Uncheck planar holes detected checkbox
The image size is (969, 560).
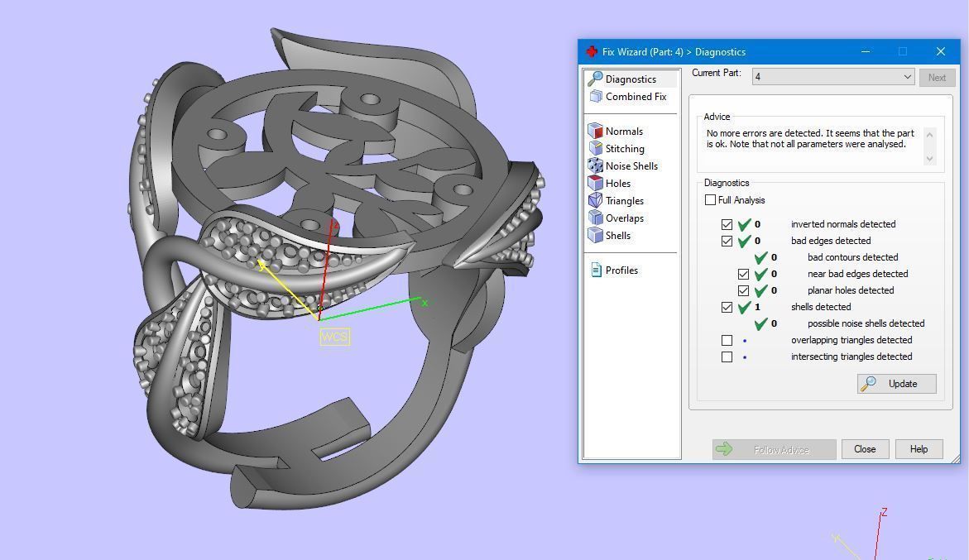pyautogui.click(x=743, y=291)
